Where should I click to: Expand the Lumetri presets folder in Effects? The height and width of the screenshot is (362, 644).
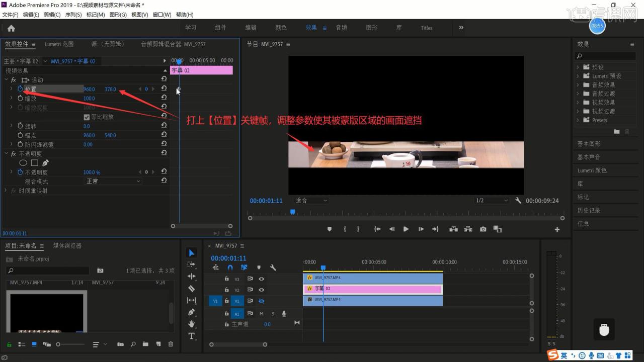[x=578, y=76]
